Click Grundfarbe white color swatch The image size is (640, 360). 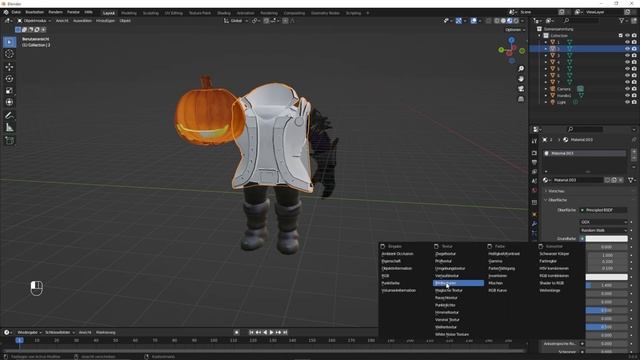[x=607, y=238]
